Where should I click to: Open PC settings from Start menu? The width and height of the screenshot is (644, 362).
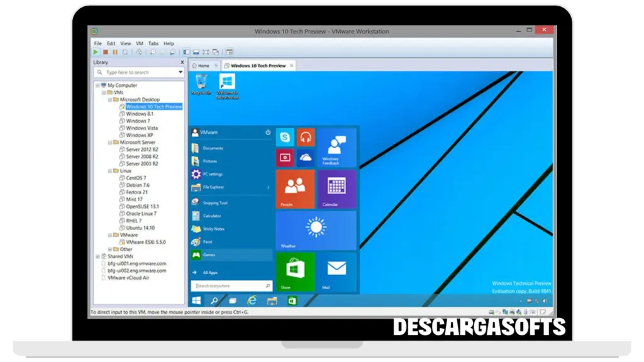pos(213,174)
